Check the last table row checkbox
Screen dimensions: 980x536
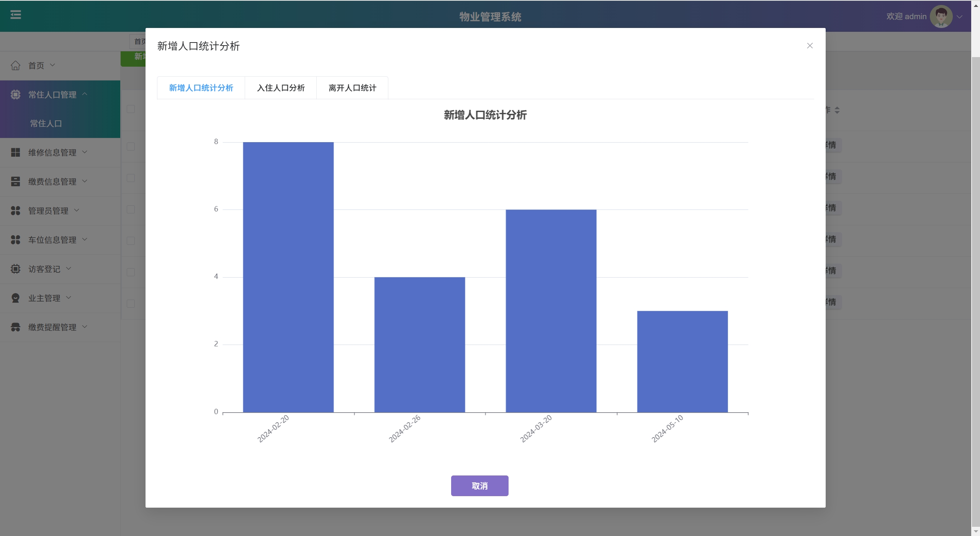pos(131,304)
